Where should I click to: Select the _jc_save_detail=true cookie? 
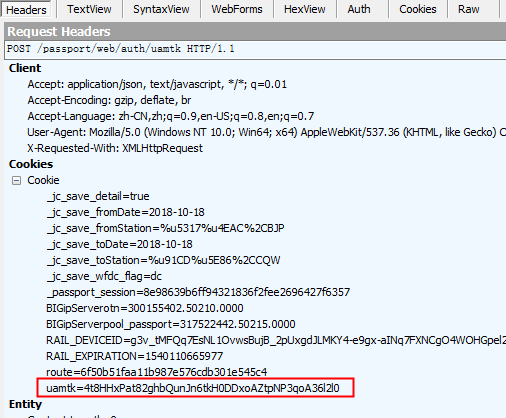click(98, 196)
